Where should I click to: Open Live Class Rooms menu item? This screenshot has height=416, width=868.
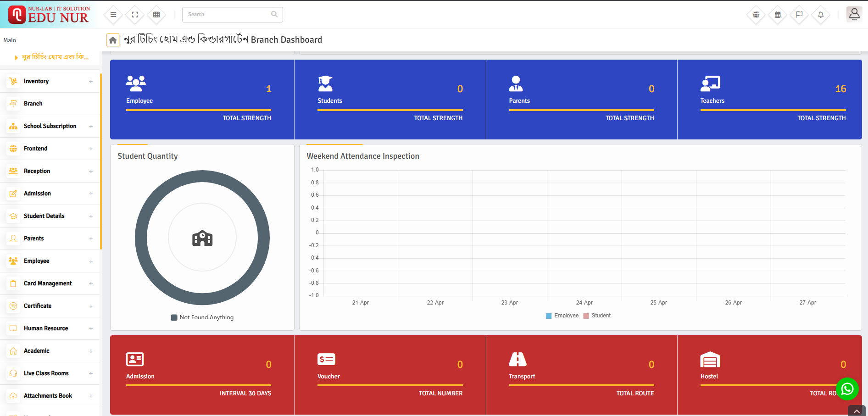pos(50,373)
